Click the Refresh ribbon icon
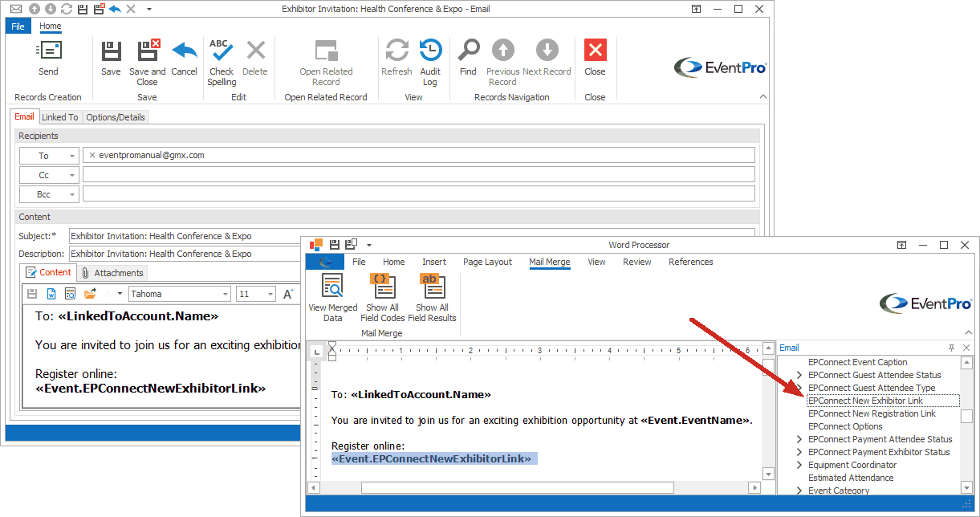This screenshot has height=517, width=980. pyautogui.click(x=396, y=51)
